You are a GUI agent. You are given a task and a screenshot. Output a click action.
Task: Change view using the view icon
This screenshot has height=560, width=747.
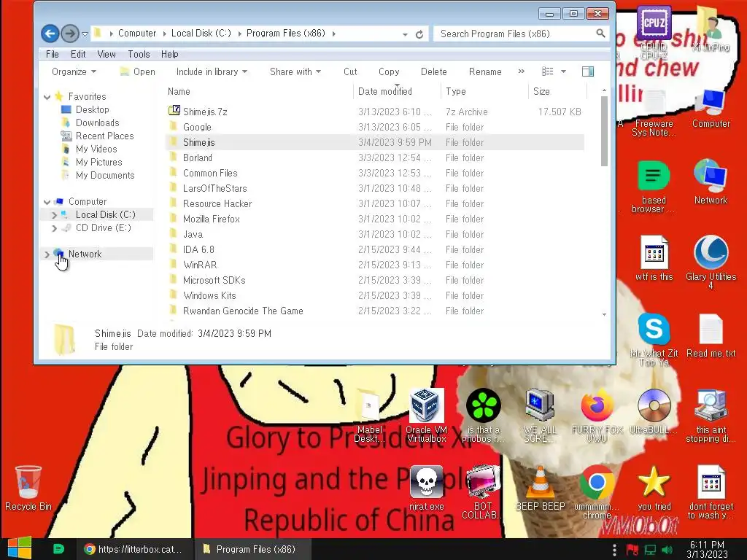(548, 71)
